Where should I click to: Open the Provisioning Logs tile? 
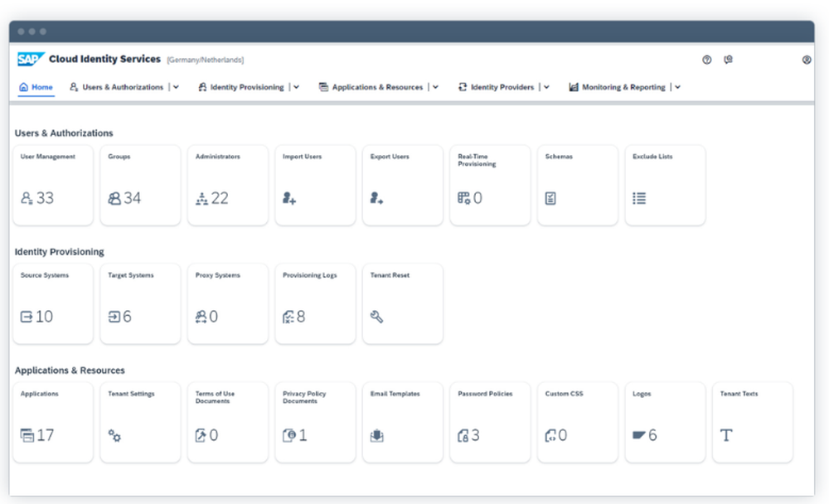click(288, 316)
